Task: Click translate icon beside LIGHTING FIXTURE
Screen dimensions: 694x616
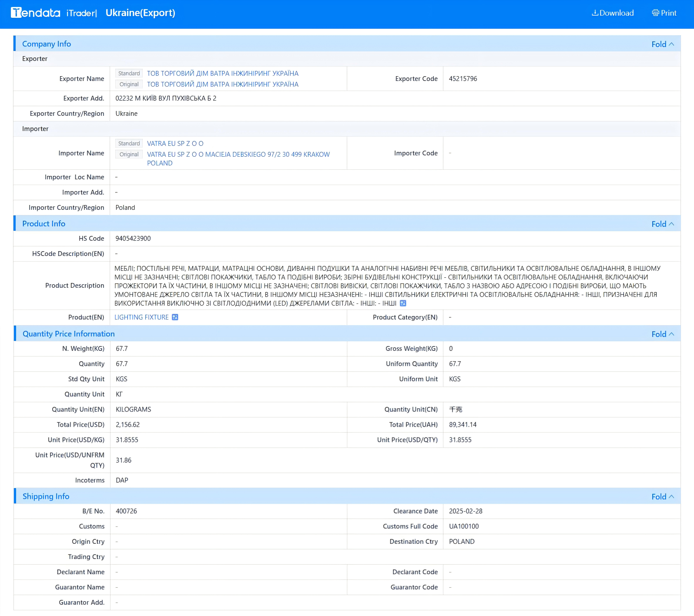Action: [175, 317]
